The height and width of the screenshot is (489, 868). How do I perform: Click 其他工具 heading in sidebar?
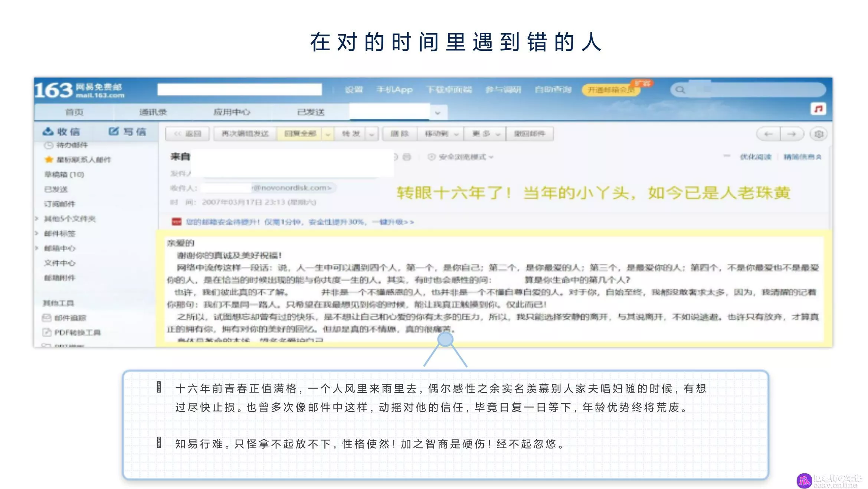(x=58, y=303)
